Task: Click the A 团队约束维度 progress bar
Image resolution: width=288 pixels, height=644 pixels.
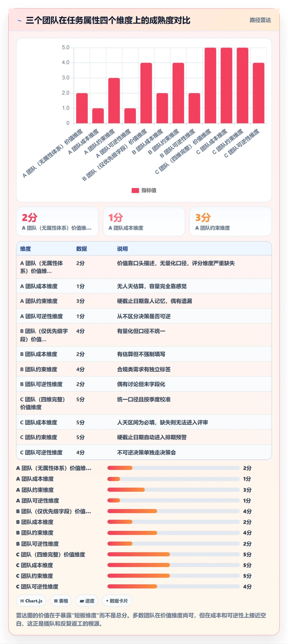Action: point(173,490)
